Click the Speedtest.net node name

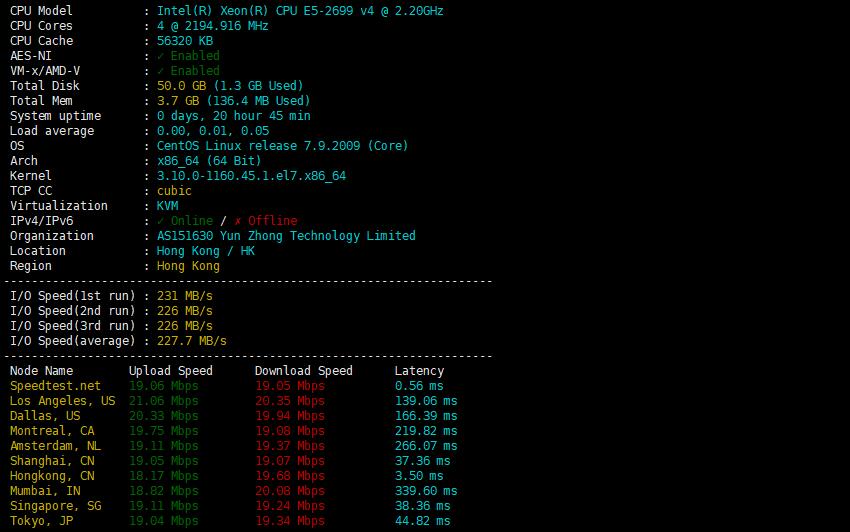coord(55,386)
